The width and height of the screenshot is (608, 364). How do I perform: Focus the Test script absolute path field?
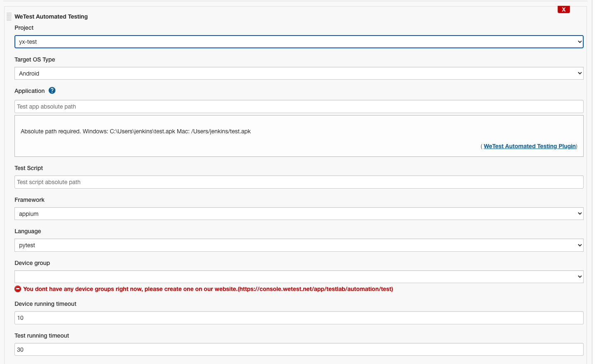pyautogui.click(x=299, y=182)
